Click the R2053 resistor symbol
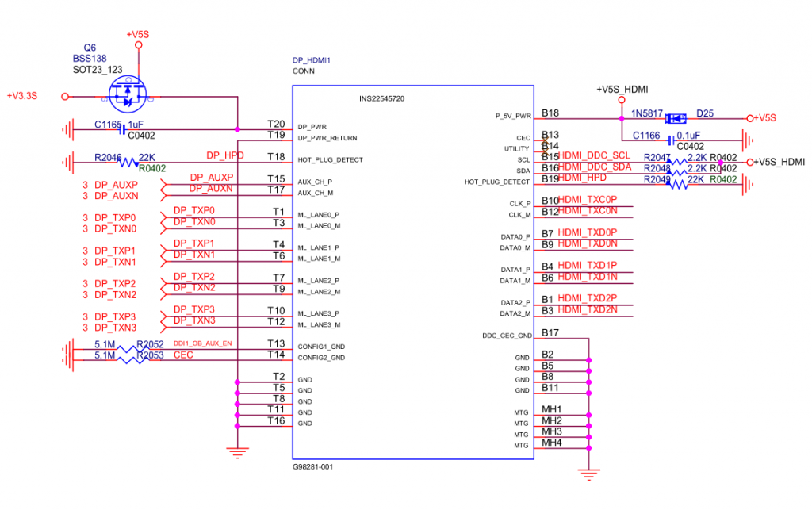Screen dimensions: 812x510 pyautogui.click(x=129, y=360)
